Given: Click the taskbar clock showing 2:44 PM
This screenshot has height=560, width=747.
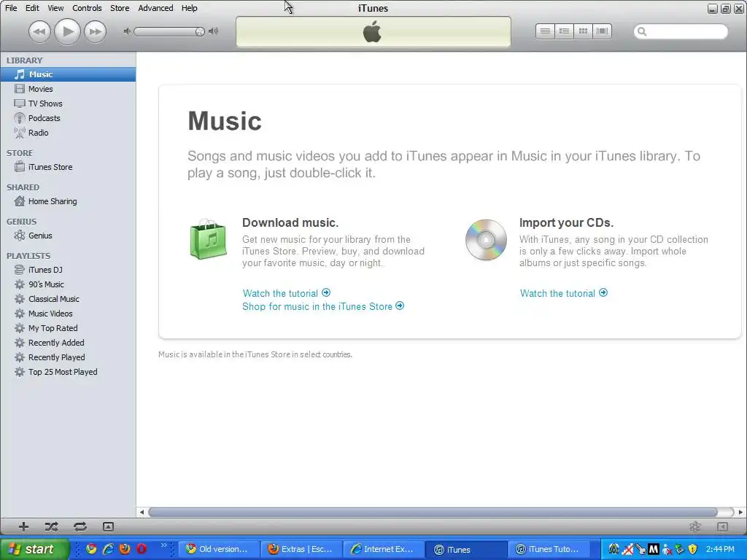Looking at the screenshot, I should [x=720, y=549].
